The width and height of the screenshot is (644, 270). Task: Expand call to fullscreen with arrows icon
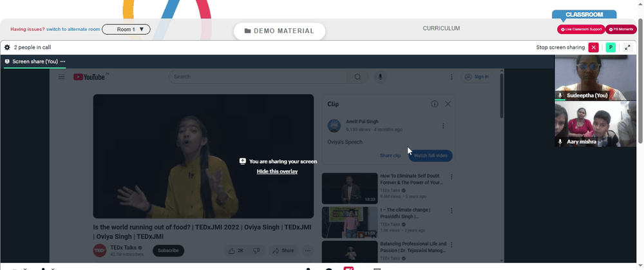point(627,47)
